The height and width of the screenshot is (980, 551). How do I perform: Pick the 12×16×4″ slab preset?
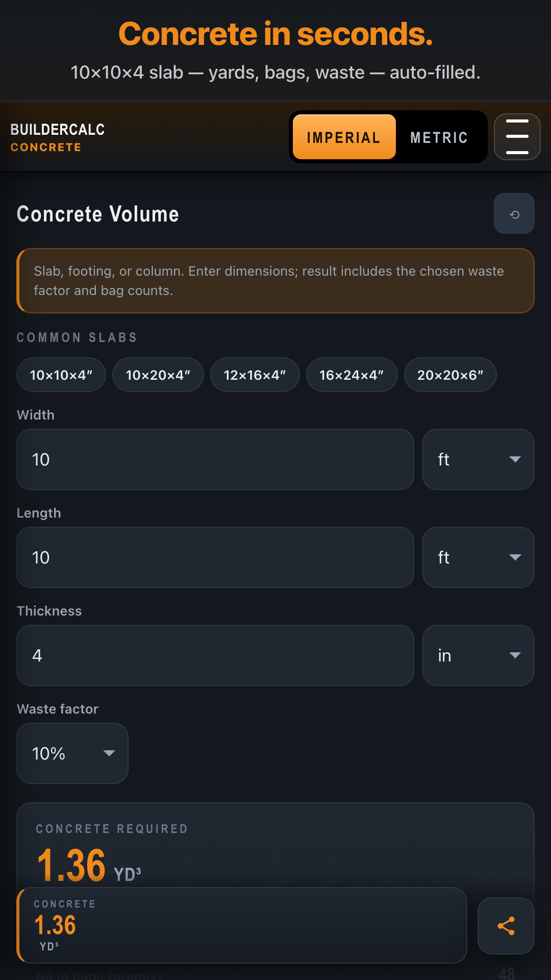255,375
